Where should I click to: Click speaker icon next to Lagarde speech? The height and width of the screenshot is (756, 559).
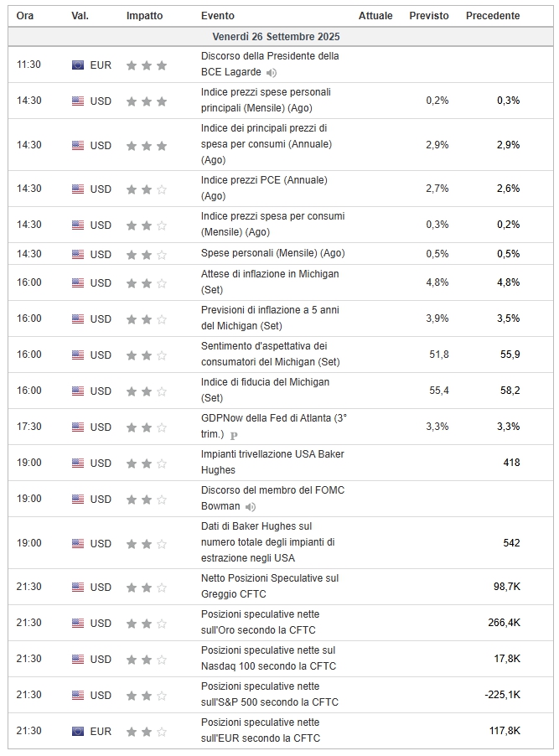coord(272,73)
